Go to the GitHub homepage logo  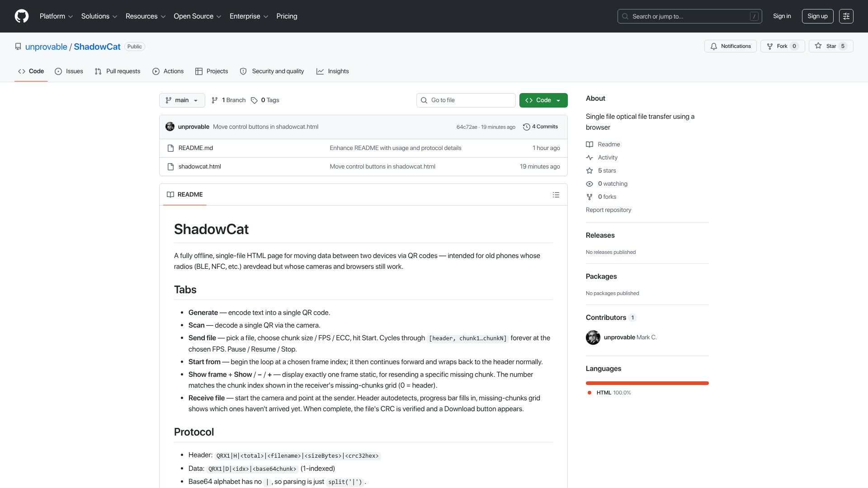coord(22,16)
